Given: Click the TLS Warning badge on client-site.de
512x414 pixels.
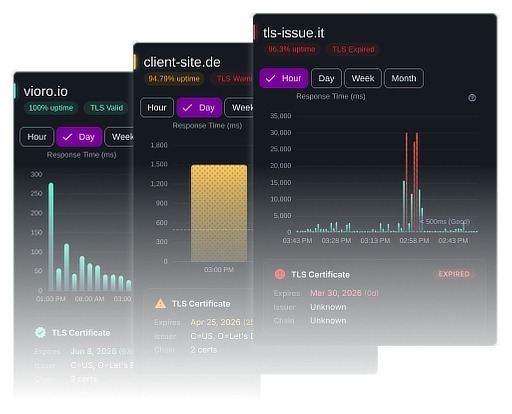Looking at the screenshot, I should [x=232, y=79].
